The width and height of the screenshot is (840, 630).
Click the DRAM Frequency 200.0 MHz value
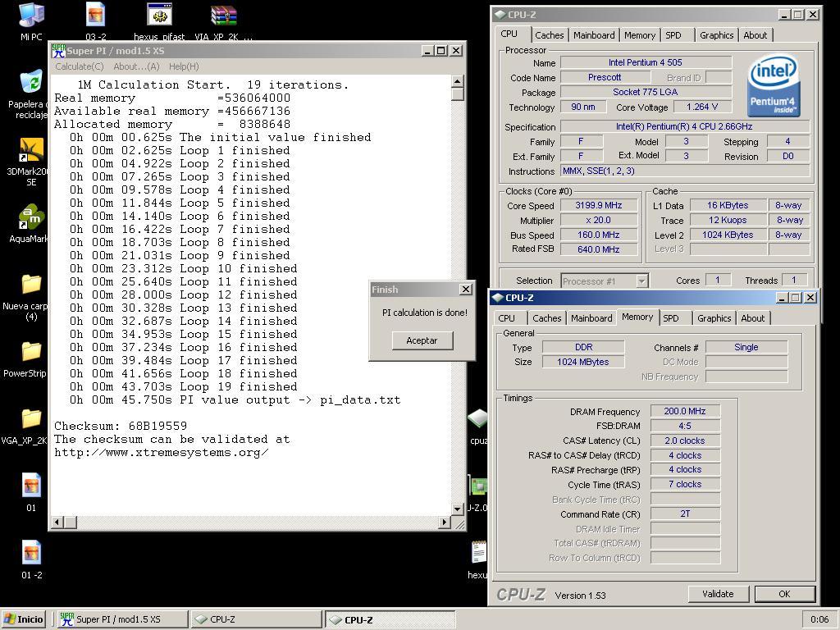click(685, 411)
